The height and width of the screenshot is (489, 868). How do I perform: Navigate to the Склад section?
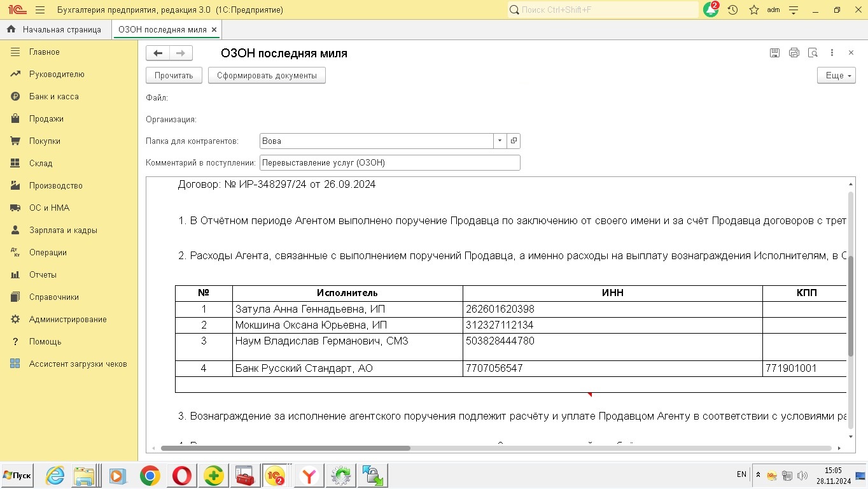[69, 164]
